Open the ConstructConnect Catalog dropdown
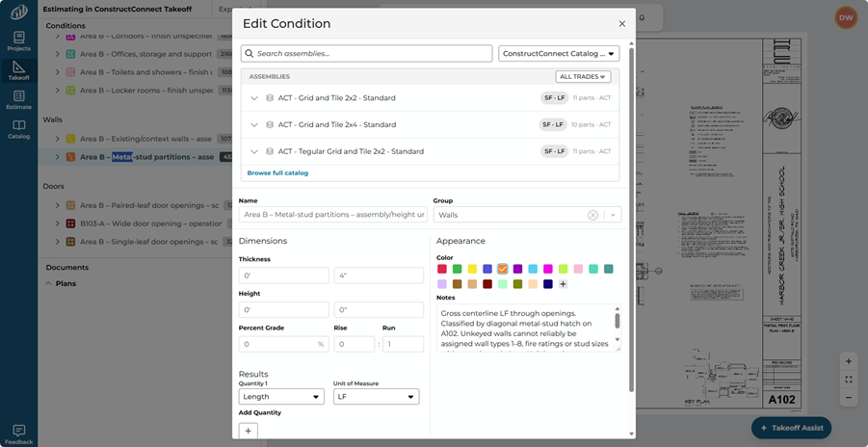This screenshot has height=447, width=868. coord(559,54)
